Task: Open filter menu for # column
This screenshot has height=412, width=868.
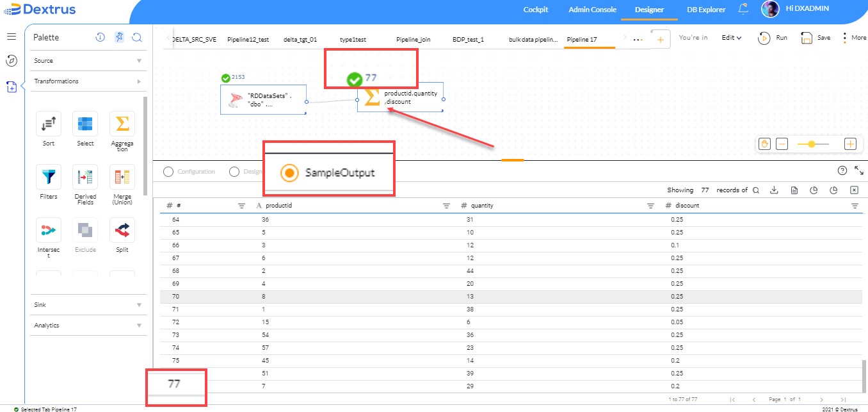Action: 242,206
